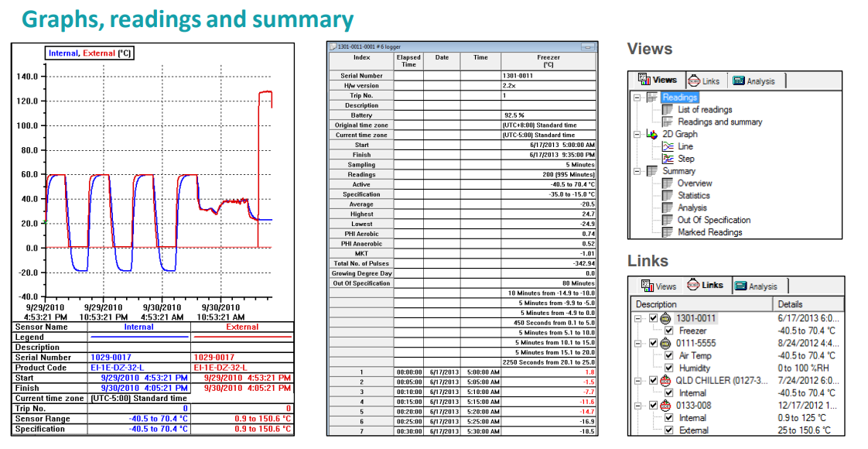Screen dimensions: 868x449
Task: Toggle the Humidity sensor checkbox
Action: click(x=668, y=368)
